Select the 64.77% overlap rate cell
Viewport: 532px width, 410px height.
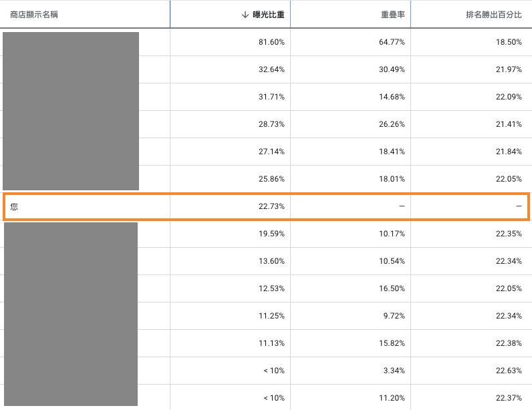[x=350, y=42]
